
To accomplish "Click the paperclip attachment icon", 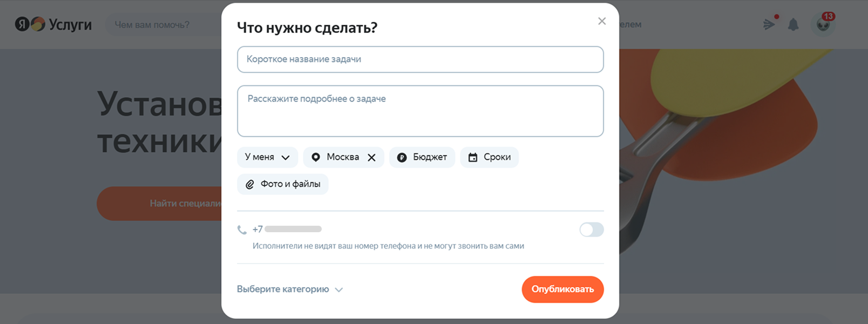I will point(250,184).
